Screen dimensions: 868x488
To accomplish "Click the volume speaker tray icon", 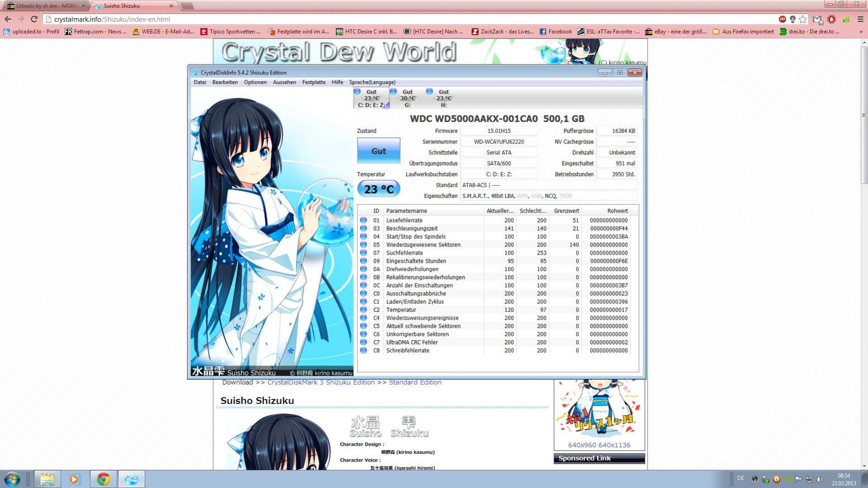I will [820, 479].
